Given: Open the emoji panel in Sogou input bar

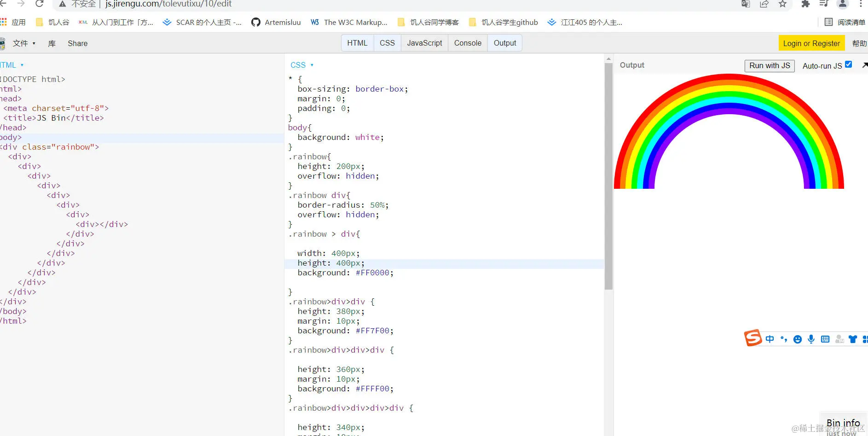Looking at the screenshot, I should pyautogui.click(x=798, y=339).
